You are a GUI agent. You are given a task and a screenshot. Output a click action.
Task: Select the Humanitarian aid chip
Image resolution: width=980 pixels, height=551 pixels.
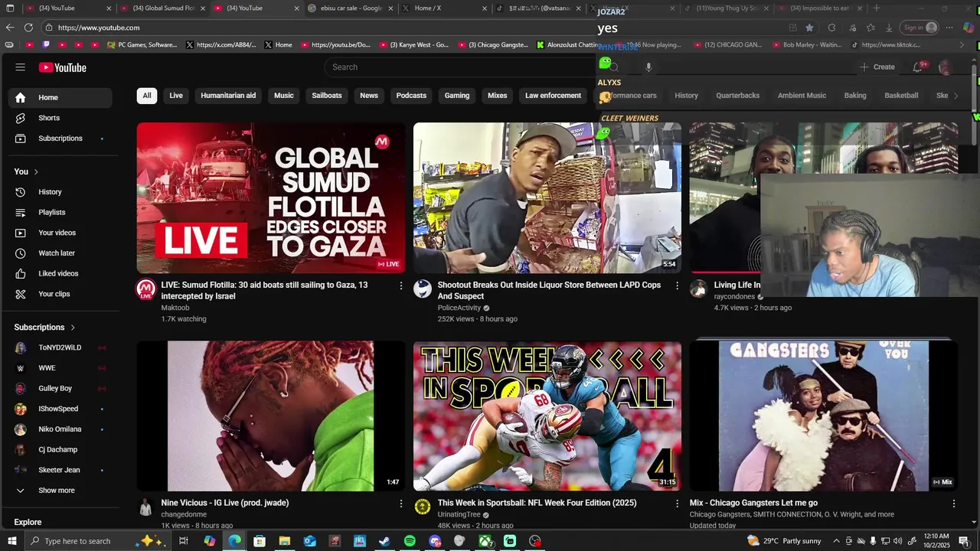[228, 96]
